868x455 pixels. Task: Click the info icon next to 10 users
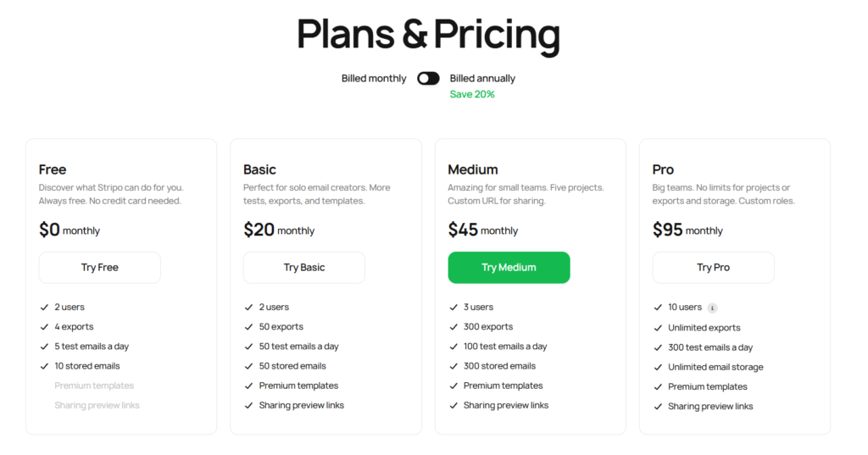712,308
